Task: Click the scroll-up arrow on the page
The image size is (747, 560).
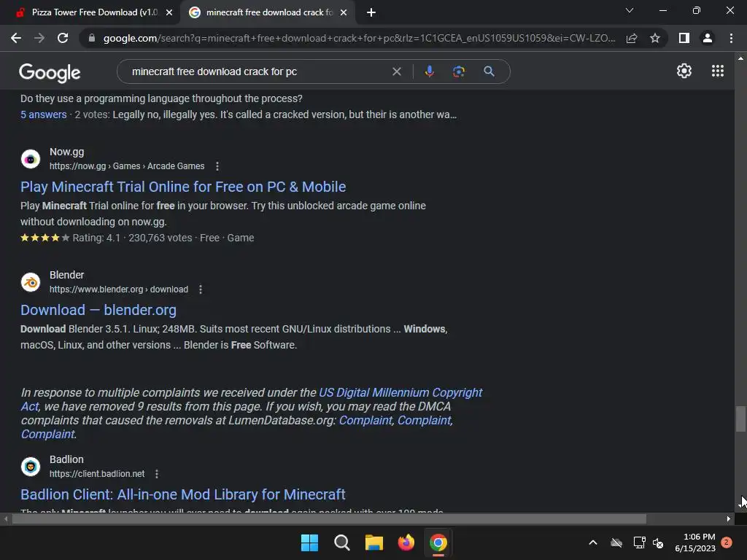Action: [740, 58]
